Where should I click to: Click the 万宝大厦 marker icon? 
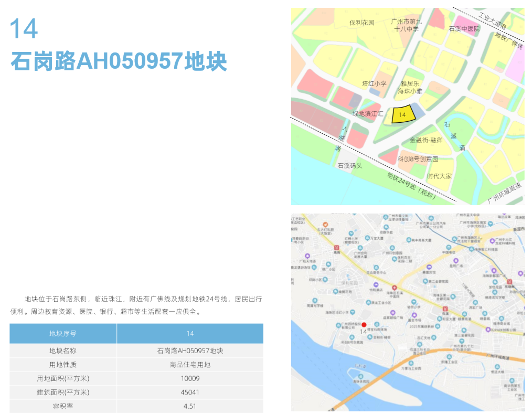click(x=367, y=238)
